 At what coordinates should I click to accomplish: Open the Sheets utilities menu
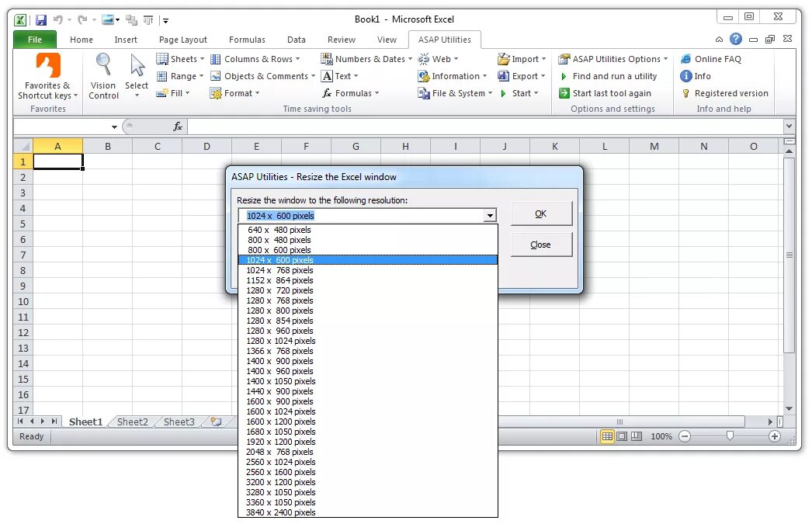pos(180,59)
